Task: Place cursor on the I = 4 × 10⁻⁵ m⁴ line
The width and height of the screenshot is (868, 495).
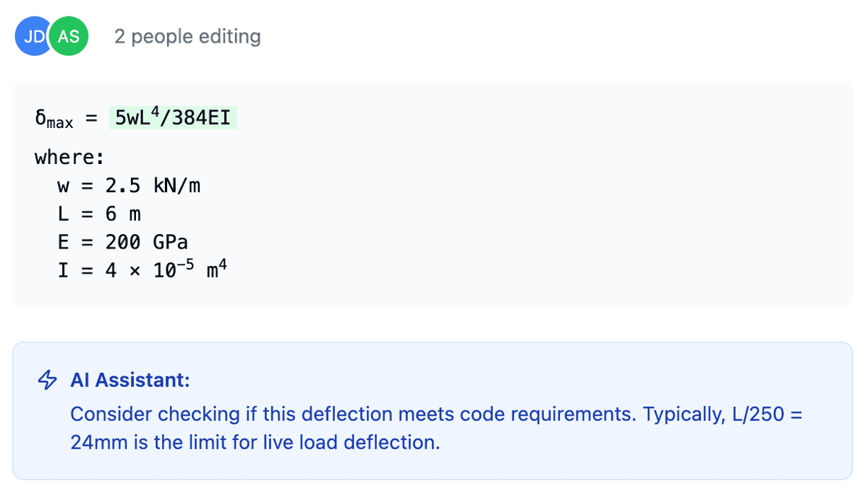Action: coord(142,269)
